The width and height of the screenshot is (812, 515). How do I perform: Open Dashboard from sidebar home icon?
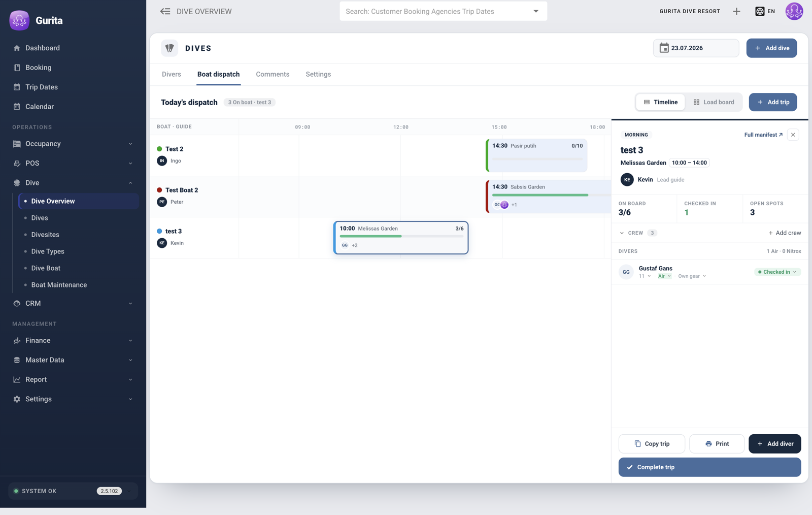pyautogui.click(x=17, y=48)
